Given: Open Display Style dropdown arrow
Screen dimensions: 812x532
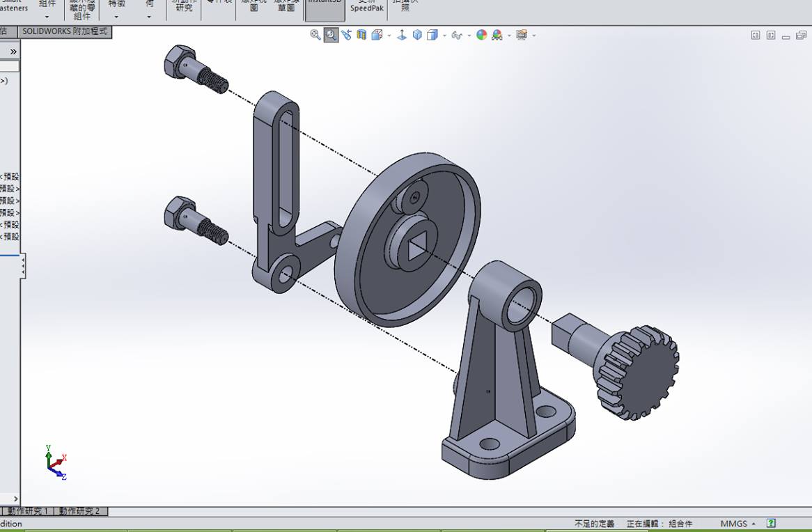Looking at the screenshot, I should point(444,36).
